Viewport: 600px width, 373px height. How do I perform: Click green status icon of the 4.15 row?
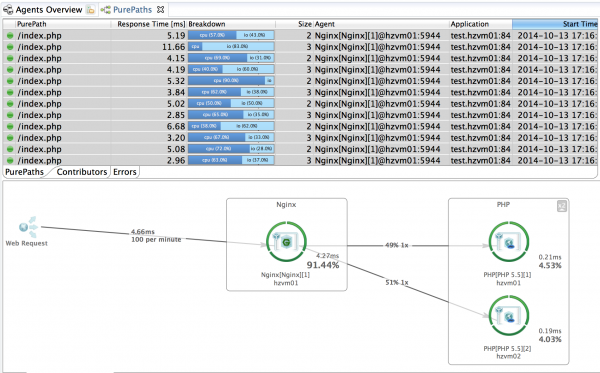10,59
